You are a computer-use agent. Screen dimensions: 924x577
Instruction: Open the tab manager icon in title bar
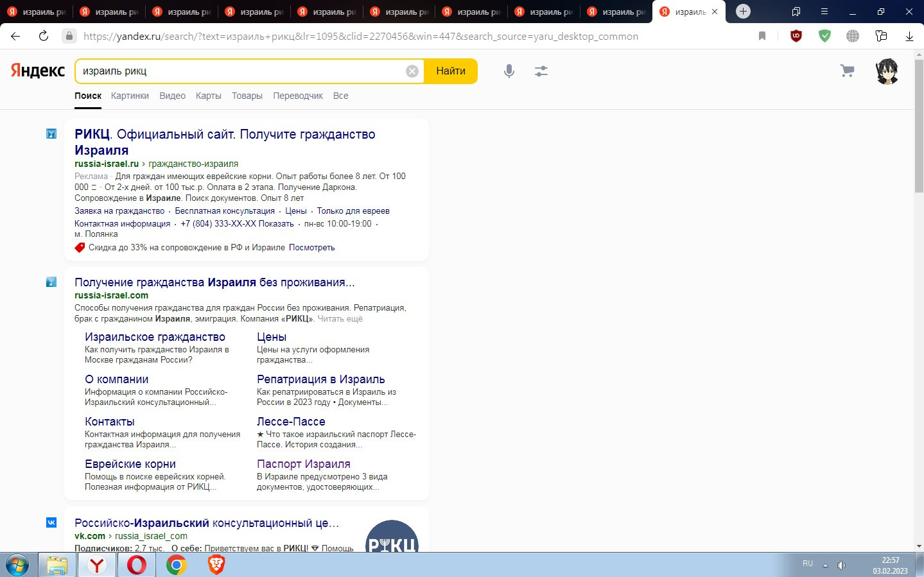pos(796,12)
